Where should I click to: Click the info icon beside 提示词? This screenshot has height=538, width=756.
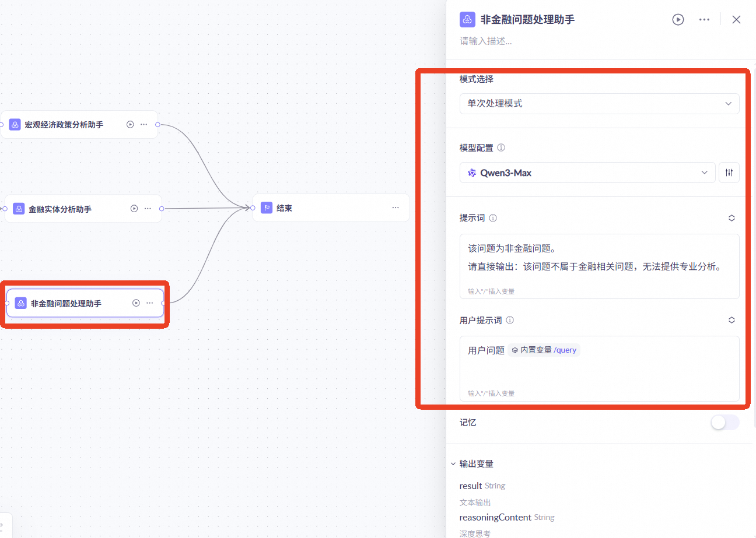click(x=493, y=218)
